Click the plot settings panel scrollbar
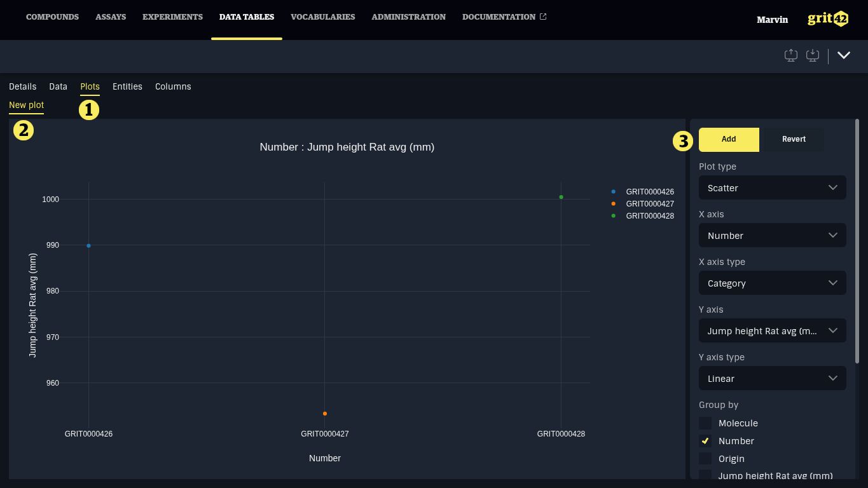This screenshot has width=868, height=488. tap(857, 241)
